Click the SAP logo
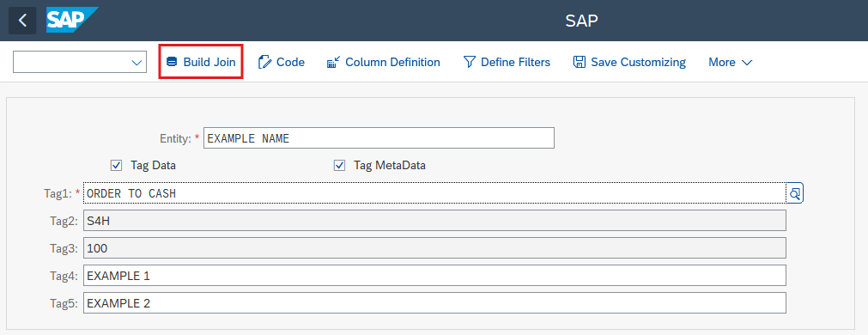Image resolution: width=868 pixels, height=335 pixels. click(x=72, y=21)
